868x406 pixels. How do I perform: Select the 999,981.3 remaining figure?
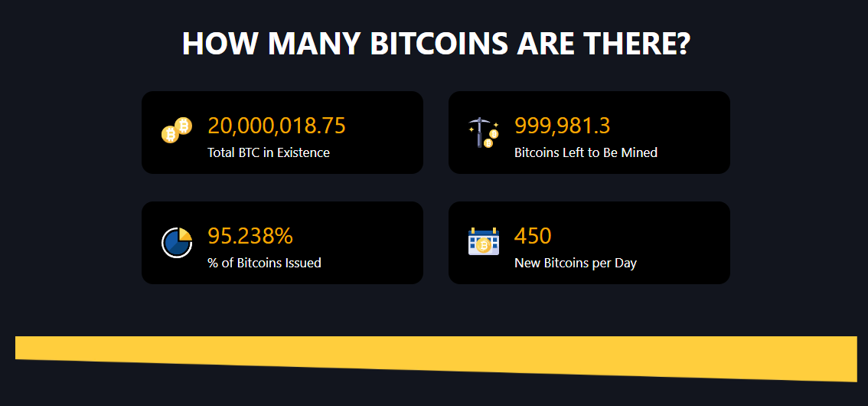[562, 126]
